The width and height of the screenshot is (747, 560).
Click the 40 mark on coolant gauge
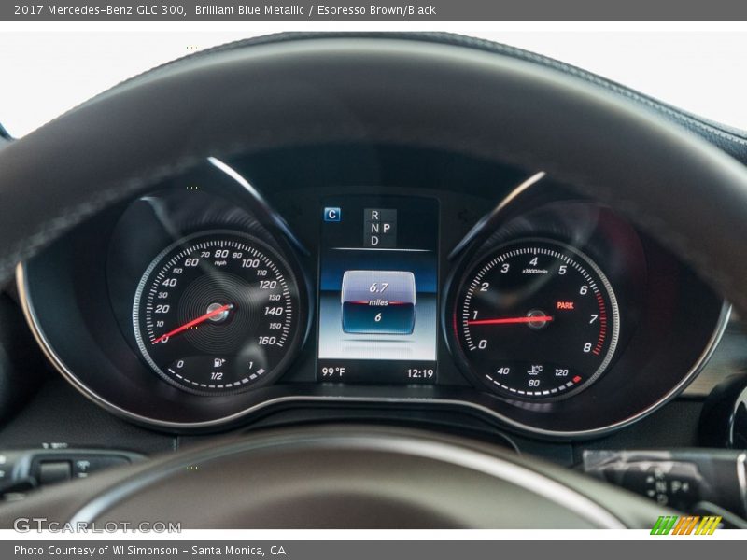point(503,371)
